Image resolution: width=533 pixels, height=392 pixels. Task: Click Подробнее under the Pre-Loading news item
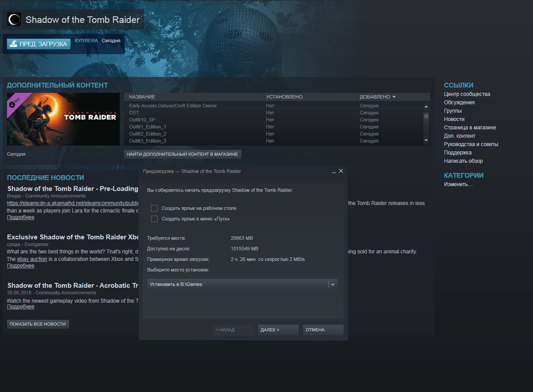click(x=21, y=217)
